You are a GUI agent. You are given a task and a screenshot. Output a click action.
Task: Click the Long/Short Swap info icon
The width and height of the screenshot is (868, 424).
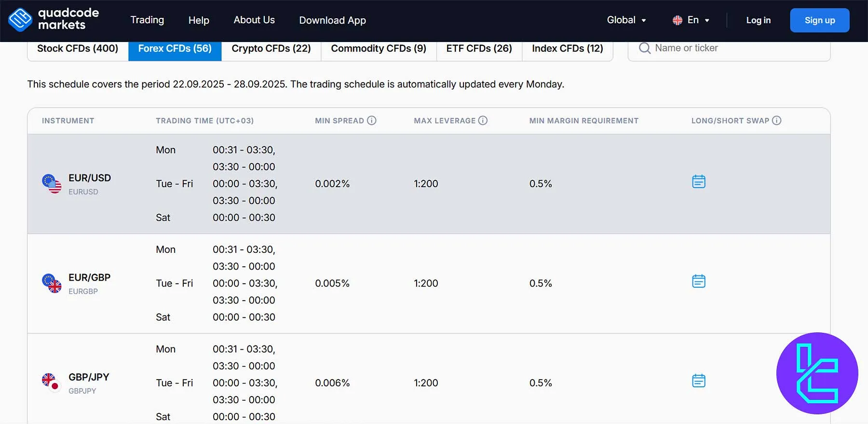[x=776, y=121]
